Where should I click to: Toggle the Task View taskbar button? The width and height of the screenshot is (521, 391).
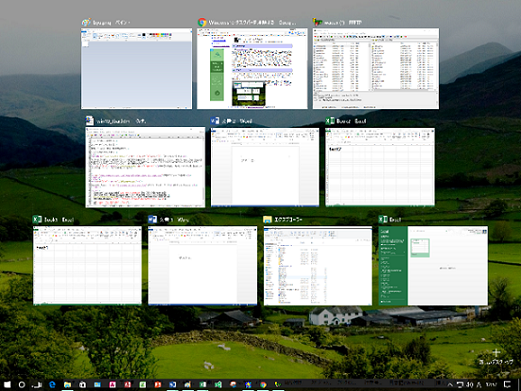pos(37,385)
